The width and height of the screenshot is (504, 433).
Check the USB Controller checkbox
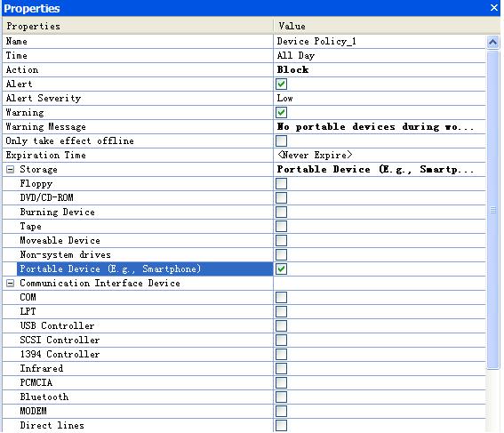click(281, 325)
